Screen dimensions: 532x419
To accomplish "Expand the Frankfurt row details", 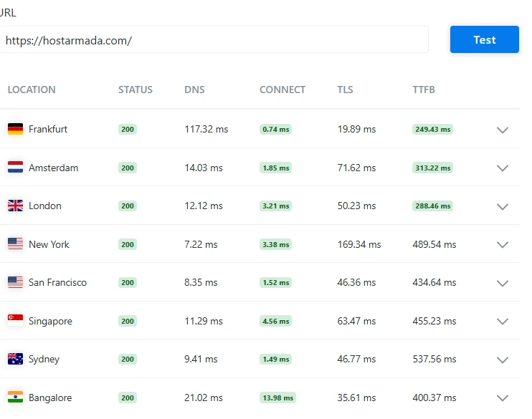I will pos(502,130).
